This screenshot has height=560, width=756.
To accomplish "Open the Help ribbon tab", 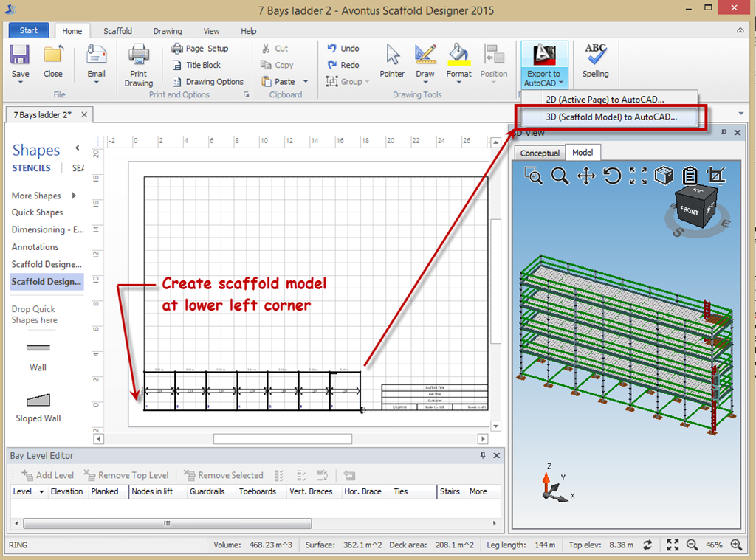I will tap(248, 31).
